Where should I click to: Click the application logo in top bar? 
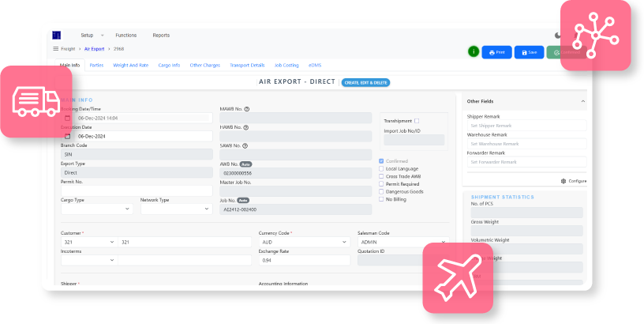[x=56, y=36]
